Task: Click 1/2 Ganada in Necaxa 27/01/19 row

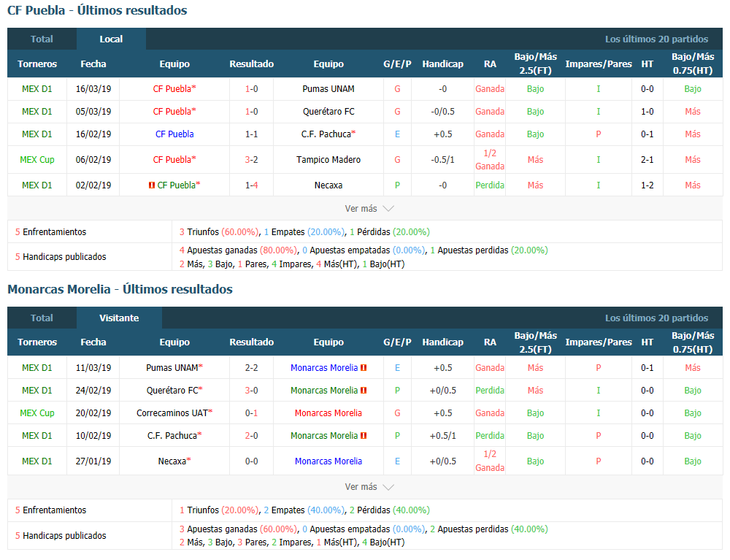Action: (490, 461)
